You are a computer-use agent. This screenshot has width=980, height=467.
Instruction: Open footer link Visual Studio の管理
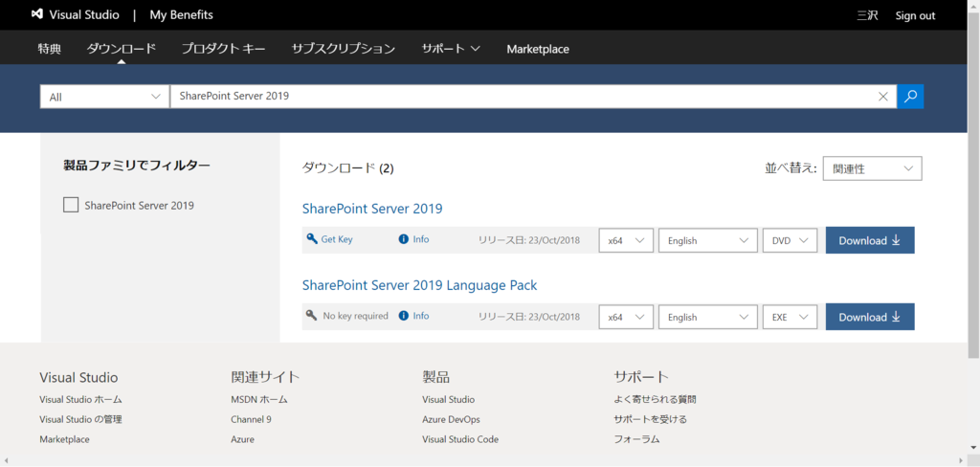coord(80,419)
